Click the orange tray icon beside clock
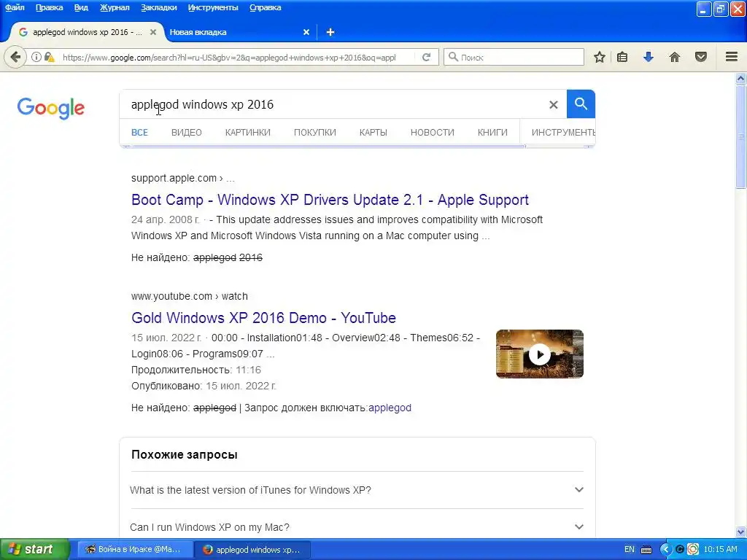The height and width of the screenshot is (560, 747). click(693, 550)
